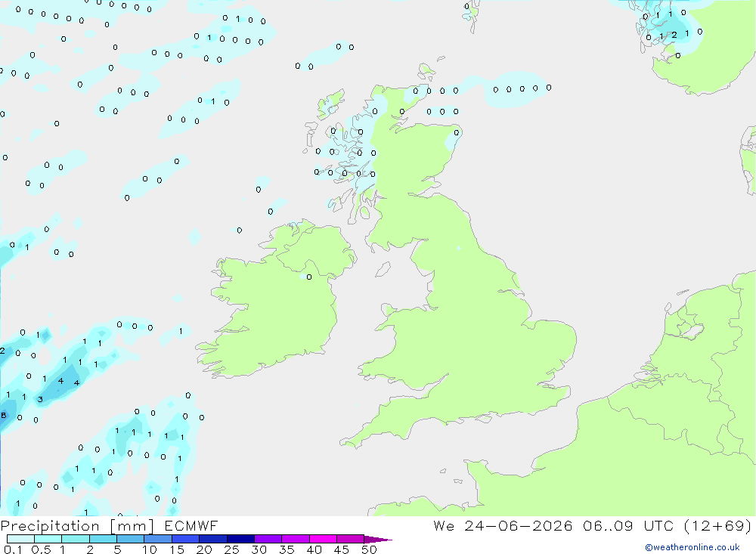Click the 15–20 mm legend color box

[x=186, y=539]
